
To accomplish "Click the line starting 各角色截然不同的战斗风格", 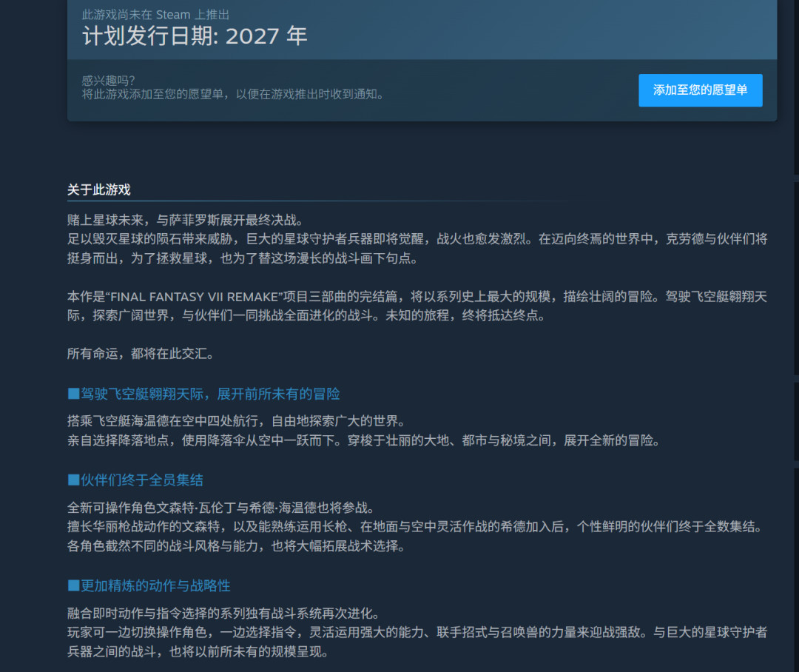I will tap(238, 546).
